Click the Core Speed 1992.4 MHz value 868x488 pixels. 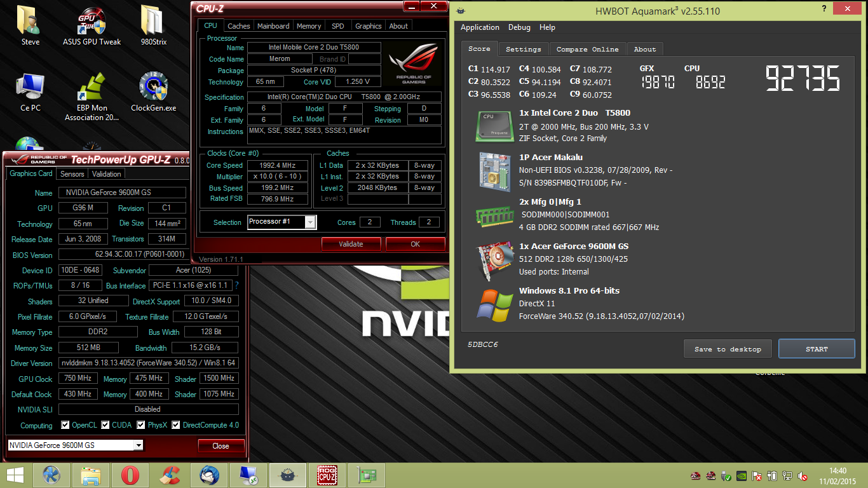278,165
